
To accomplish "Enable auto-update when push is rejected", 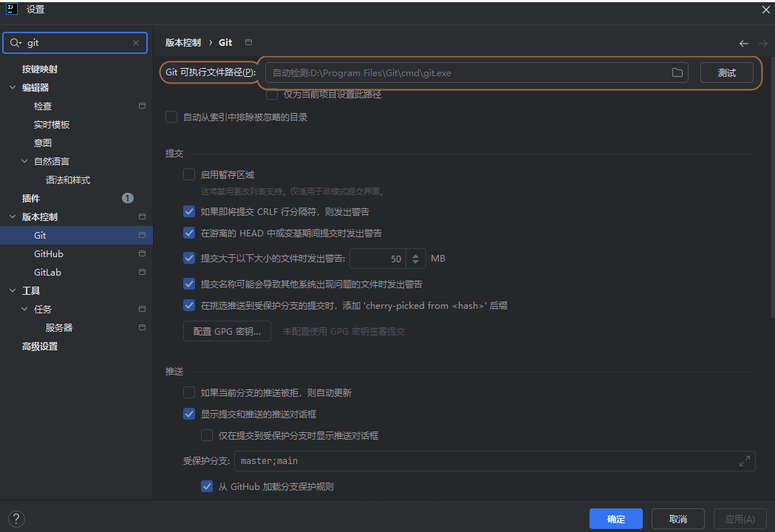I will [x=189, y=392].
